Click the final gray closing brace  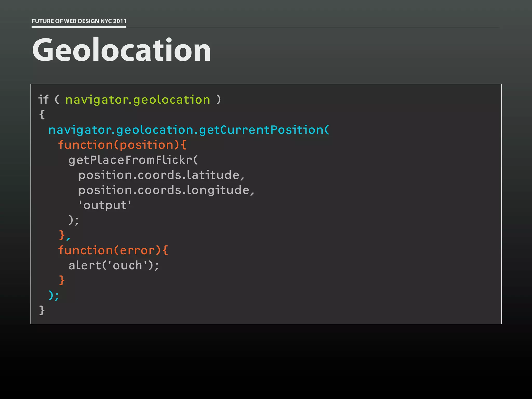pos(42,310)
